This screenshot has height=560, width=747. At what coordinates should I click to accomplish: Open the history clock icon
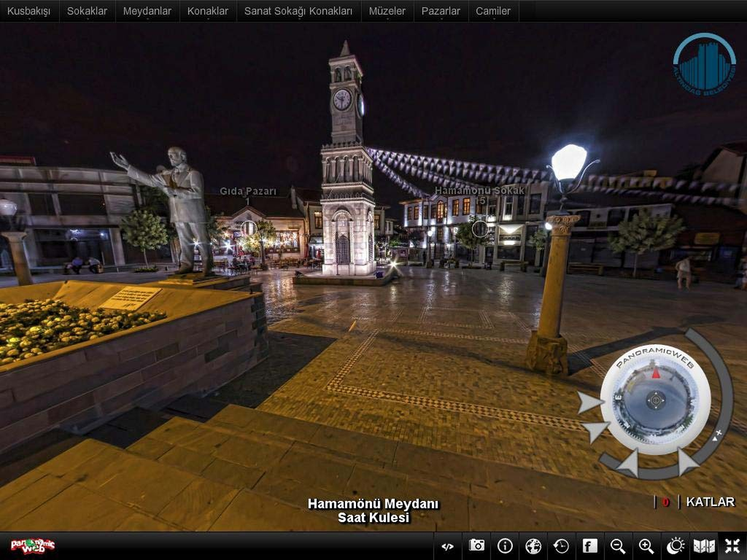pyautogui.click(x=561, y=546)
